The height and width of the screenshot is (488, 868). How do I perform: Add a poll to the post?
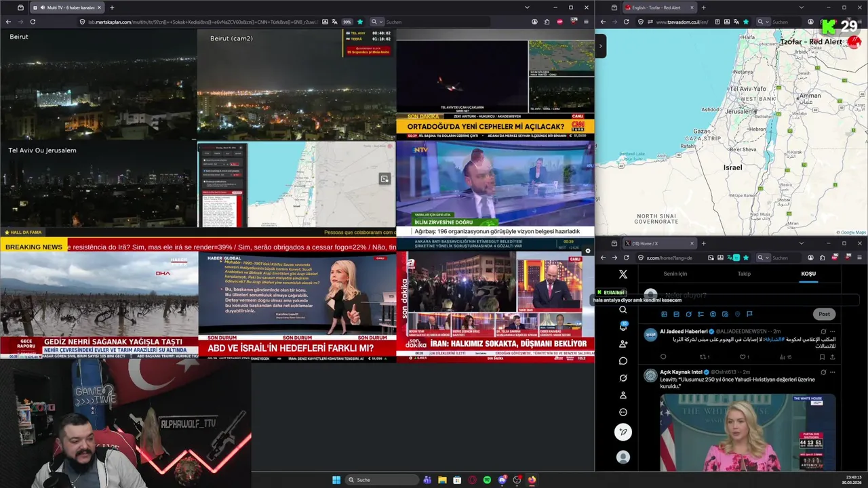point(701,314)
